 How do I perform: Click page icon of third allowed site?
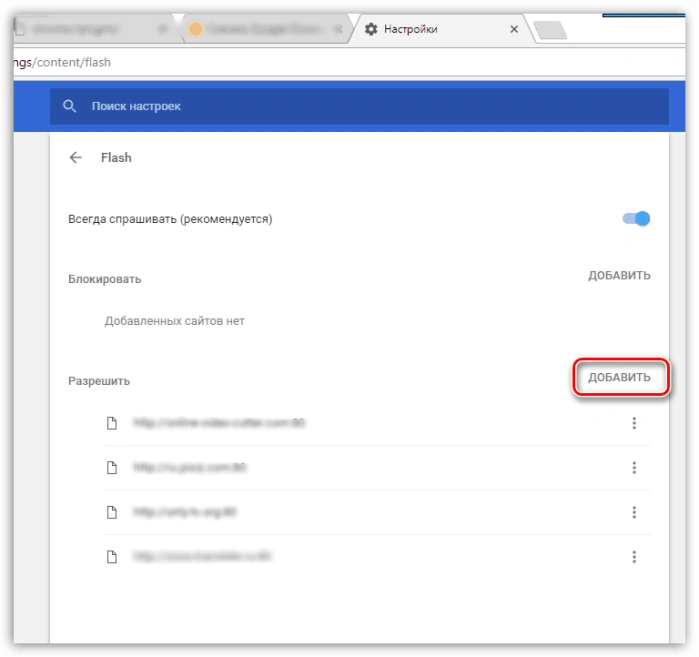pyautogui.click(x=112, y=512)
